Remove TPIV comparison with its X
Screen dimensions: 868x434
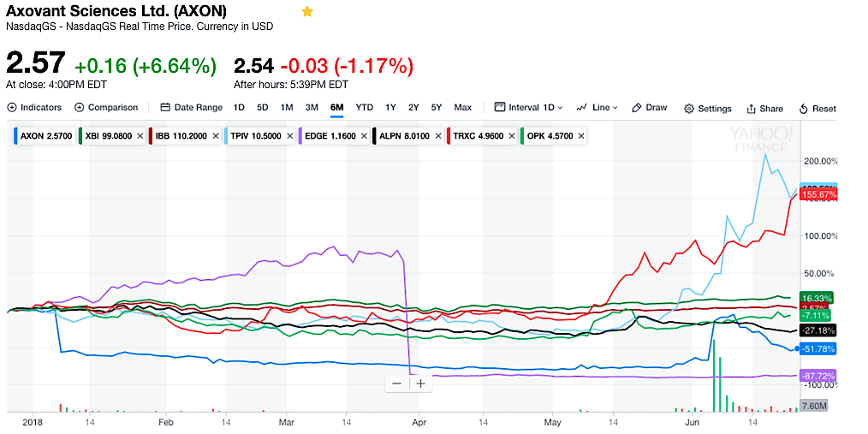pyautogui.click(x=289, y=135)
